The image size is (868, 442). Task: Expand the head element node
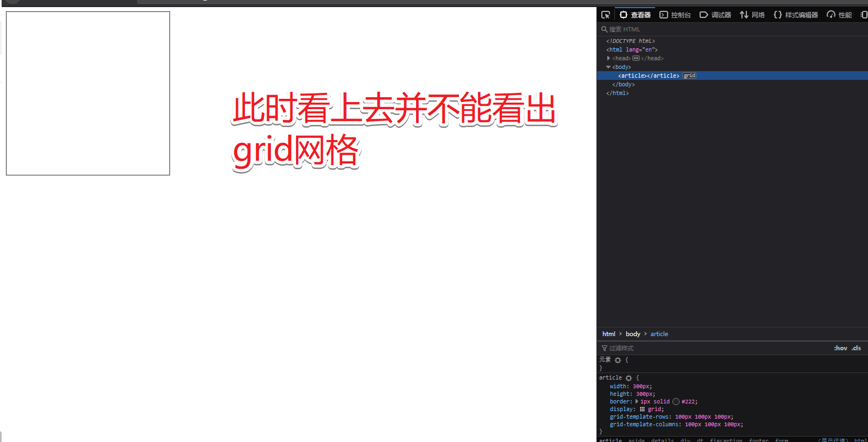608,58
